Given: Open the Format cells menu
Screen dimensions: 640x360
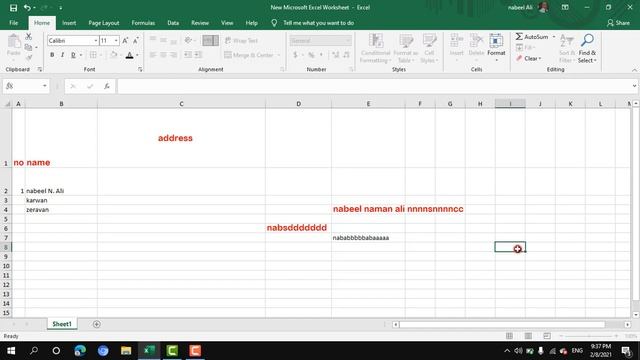Looking at the screenshot, I should 496,48.
